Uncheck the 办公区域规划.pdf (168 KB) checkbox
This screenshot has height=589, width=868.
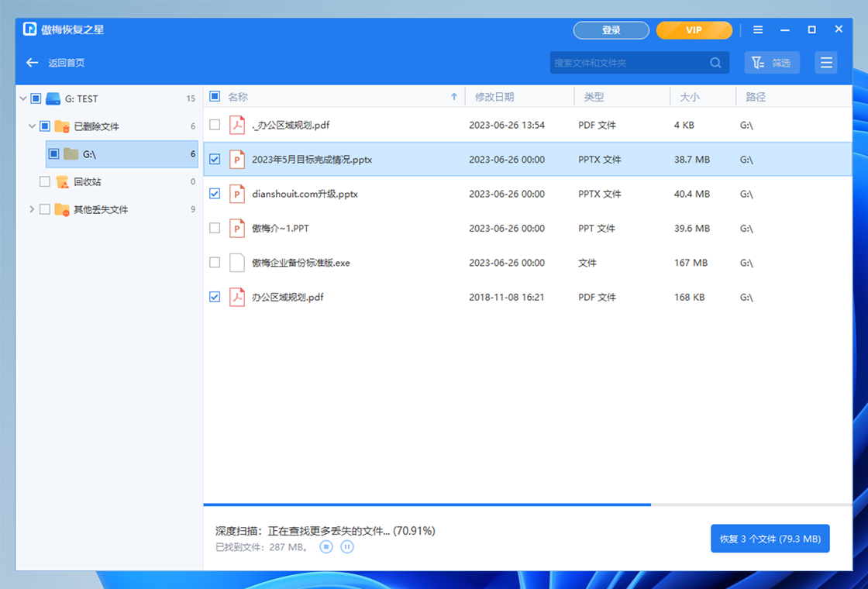[x=215, y=297]
